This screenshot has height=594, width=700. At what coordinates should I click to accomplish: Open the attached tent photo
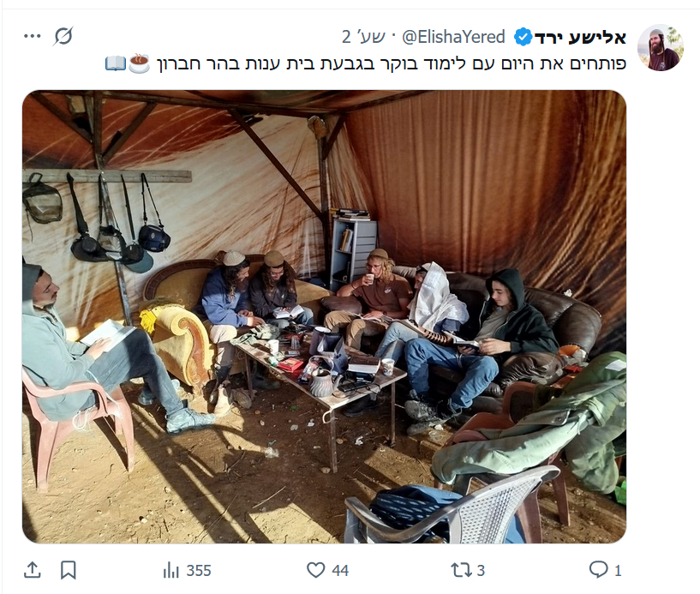click(324, 316)
